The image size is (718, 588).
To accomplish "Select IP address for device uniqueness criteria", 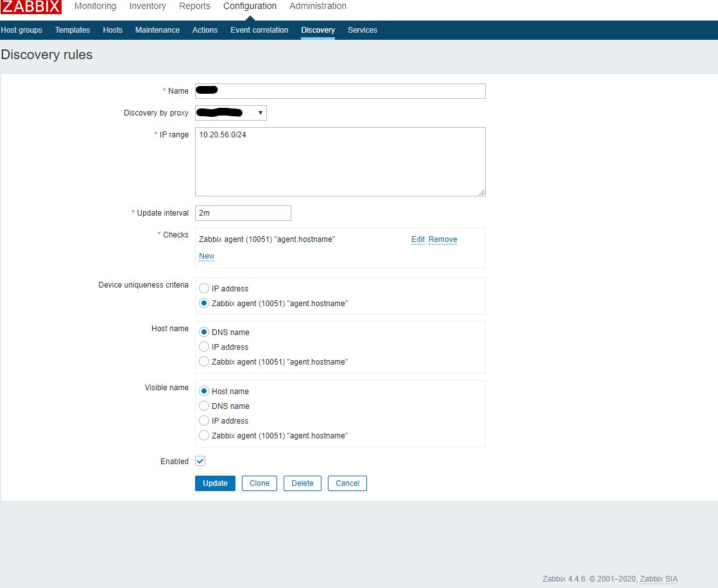I will click(x=204, y=288).
